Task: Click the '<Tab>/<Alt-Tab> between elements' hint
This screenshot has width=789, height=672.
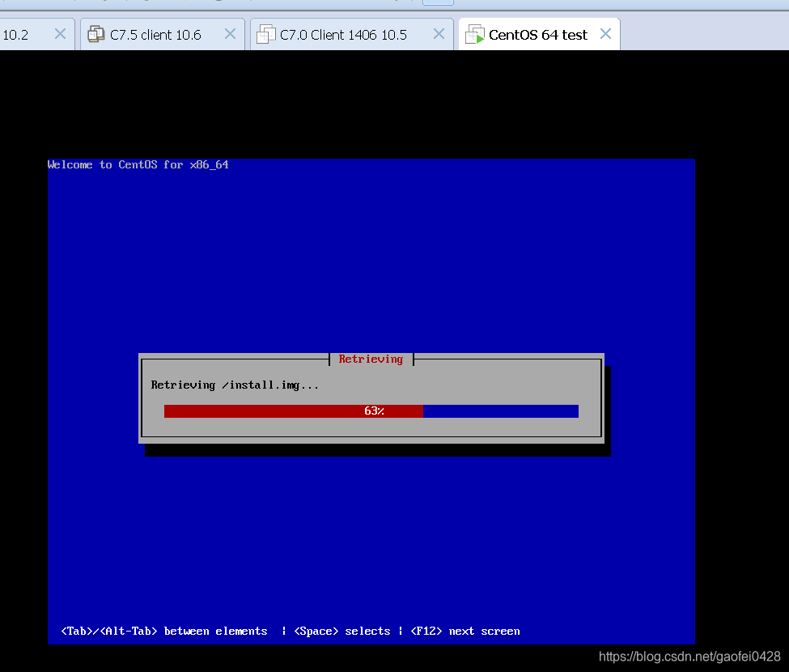Action: [164, 632]
